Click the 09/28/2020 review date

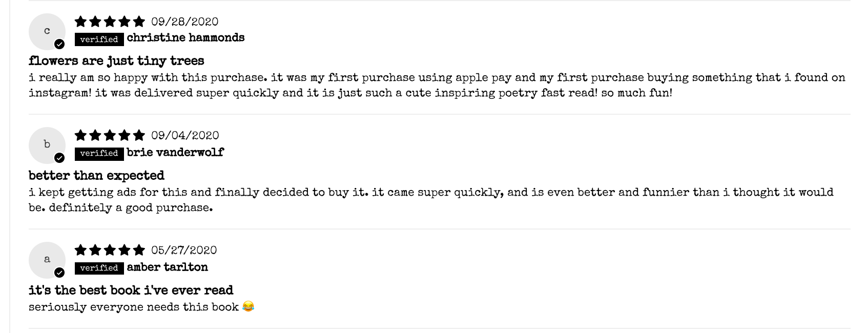click(185, 22)
